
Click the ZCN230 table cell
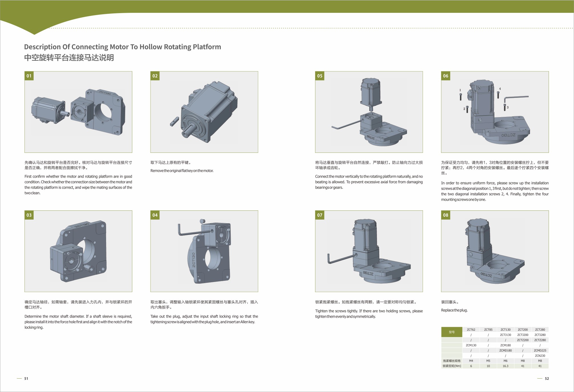540,356
